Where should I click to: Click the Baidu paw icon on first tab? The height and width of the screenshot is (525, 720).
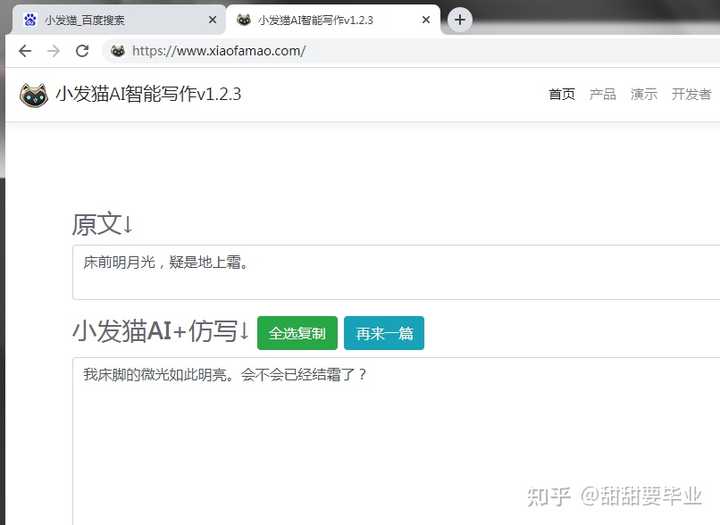tap(30, 20)
